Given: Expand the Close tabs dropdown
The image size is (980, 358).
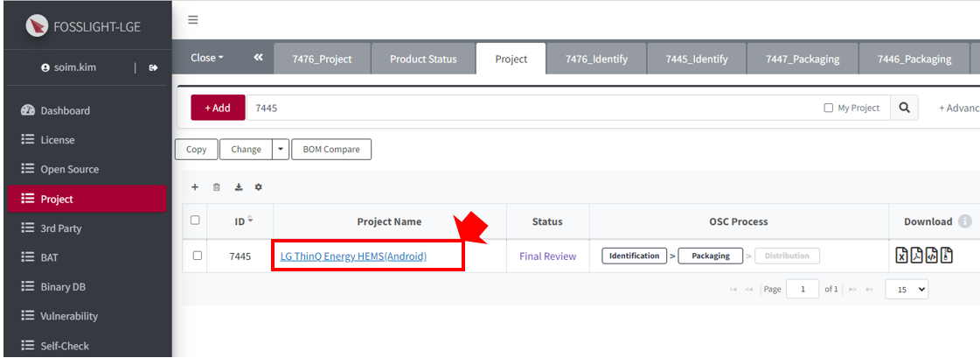Looking at the screenshot, I should 207,58.
